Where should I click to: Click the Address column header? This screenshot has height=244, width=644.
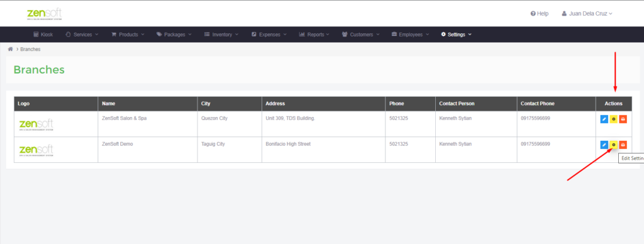click(x=324, y=104)
